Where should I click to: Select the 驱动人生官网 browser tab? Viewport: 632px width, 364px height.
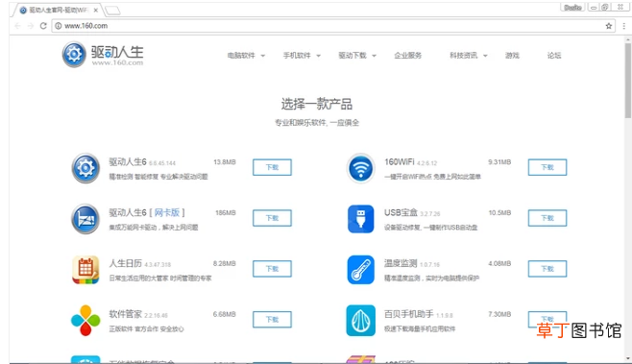tap(58, 10)
